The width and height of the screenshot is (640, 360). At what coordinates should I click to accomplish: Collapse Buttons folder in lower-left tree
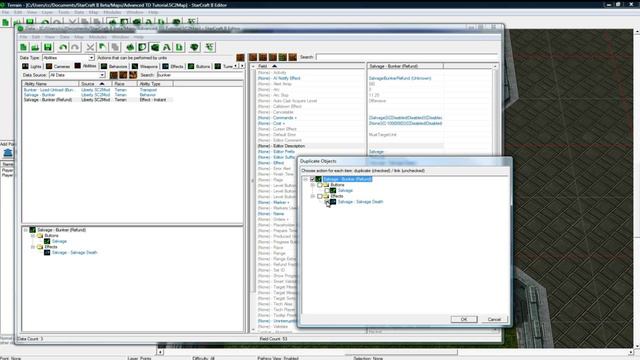click(x=33, y=236)
